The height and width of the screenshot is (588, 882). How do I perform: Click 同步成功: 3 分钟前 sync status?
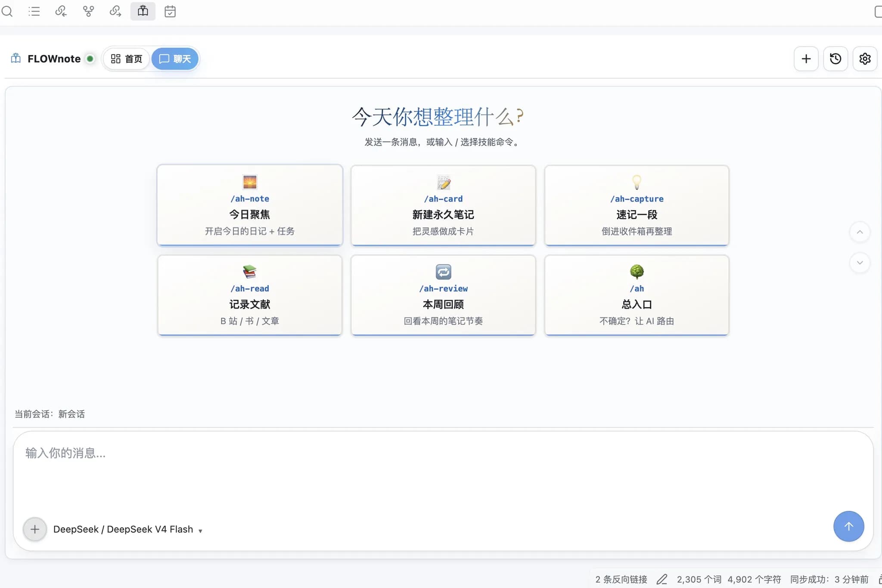pyautogui.click(x=829, y=579)
